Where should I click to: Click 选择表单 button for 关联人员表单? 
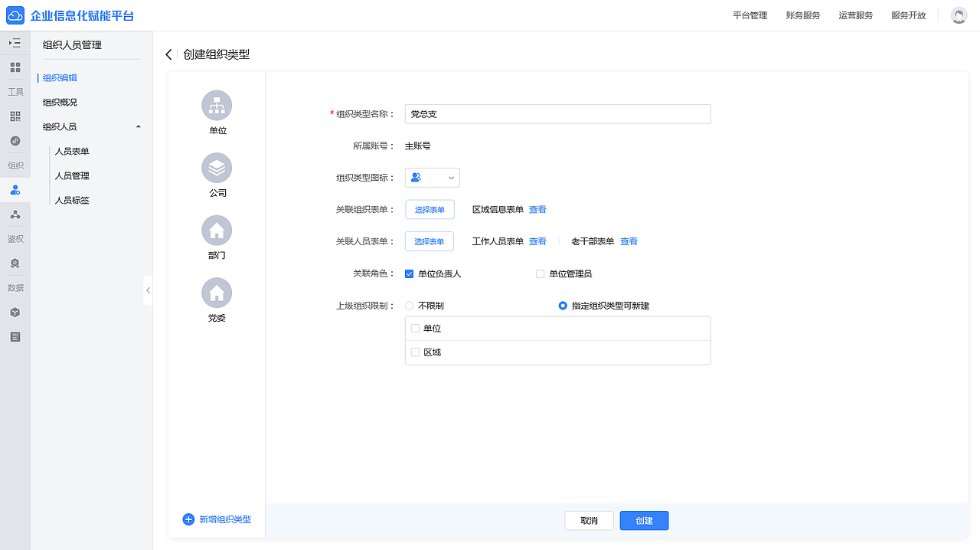click(x=430, y=241)
